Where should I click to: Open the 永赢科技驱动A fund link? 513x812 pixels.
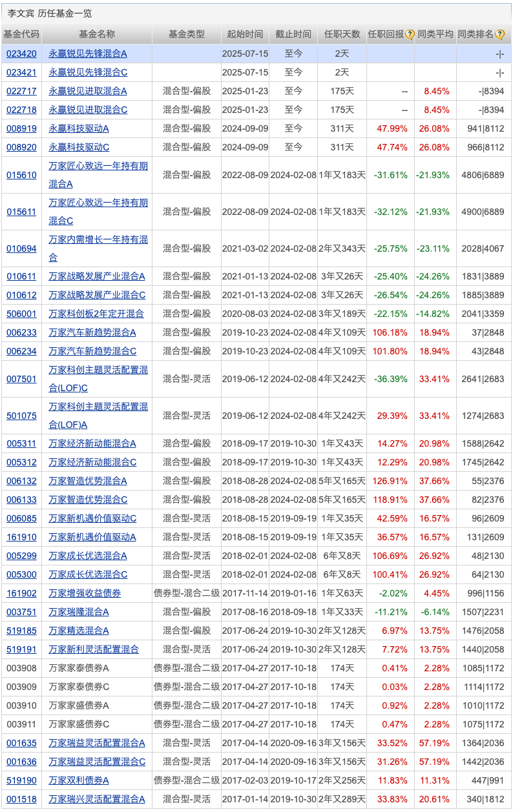click(x=79, y=128)
